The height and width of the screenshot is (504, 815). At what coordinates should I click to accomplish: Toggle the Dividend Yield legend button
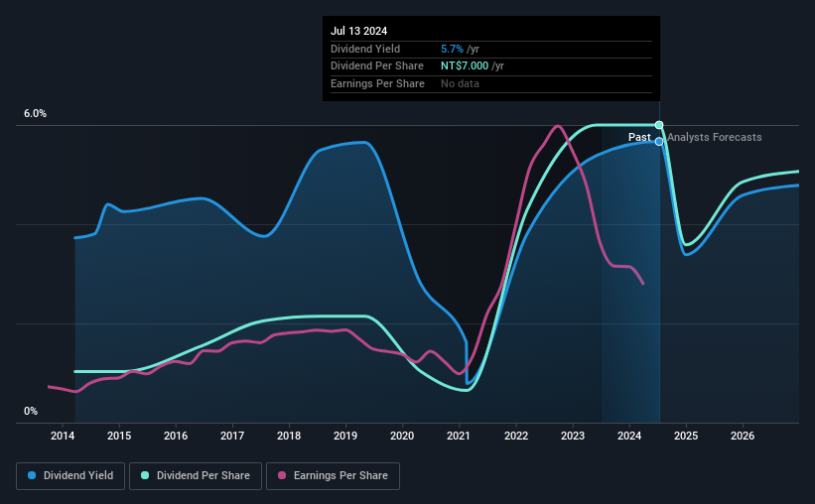[70, 476]
